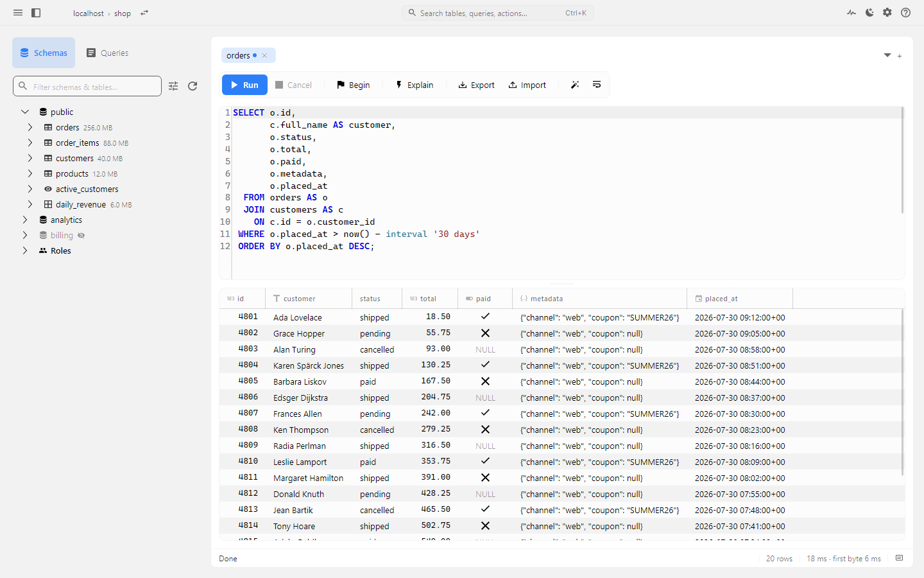Image resolution: width=924 pixels, height=578 pixels.
Task: Click the localhost breadcrumb
Action: (x=88, y=13)
